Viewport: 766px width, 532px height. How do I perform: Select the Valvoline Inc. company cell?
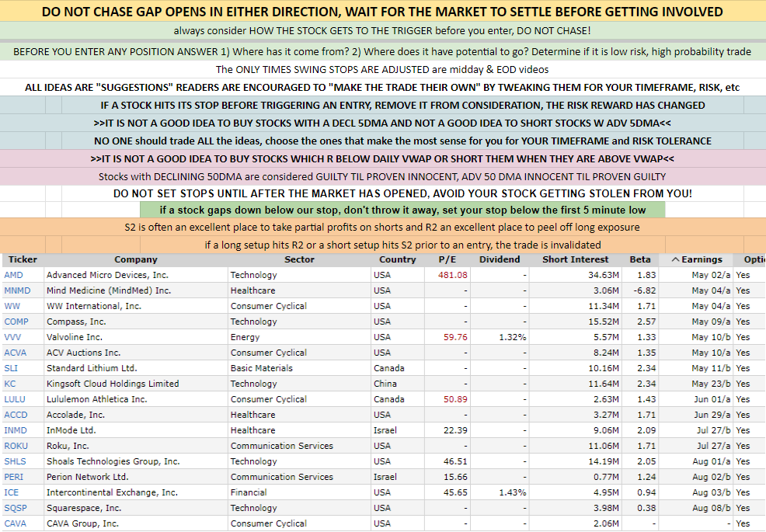click(x=136, y=337)
